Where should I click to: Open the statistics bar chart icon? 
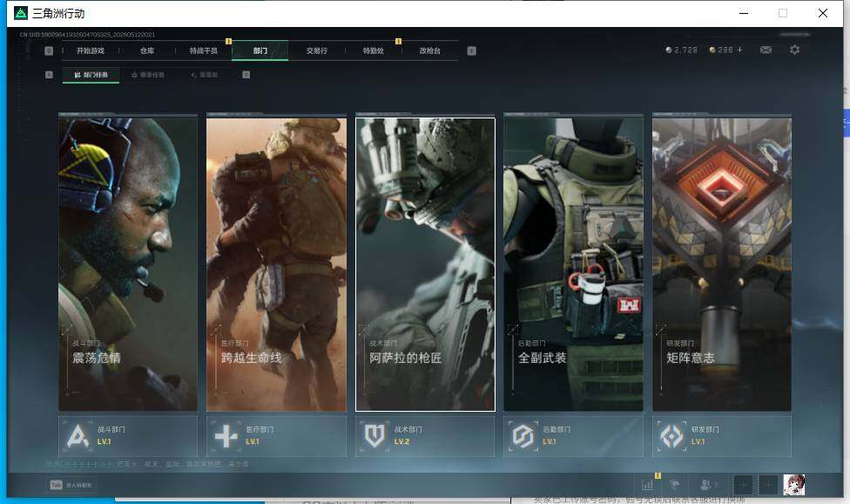[647, 485]
